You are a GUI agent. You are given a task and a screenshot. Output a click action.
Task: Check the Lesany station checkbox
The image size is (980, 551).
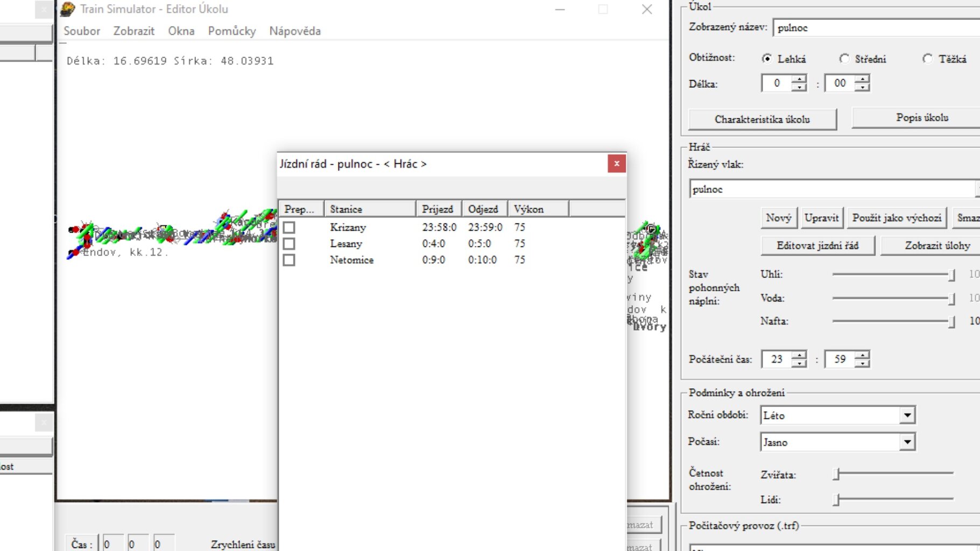click(x=289, y=244)
